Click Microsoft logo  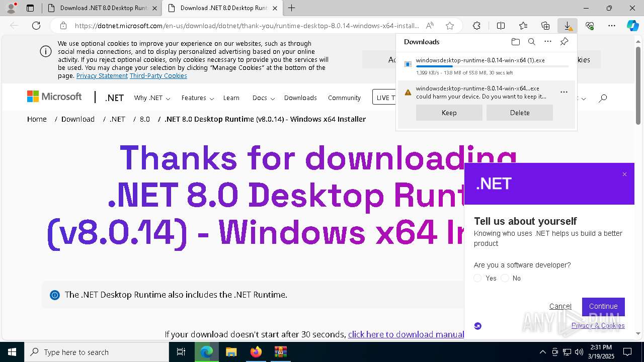[x=54, y=97]
